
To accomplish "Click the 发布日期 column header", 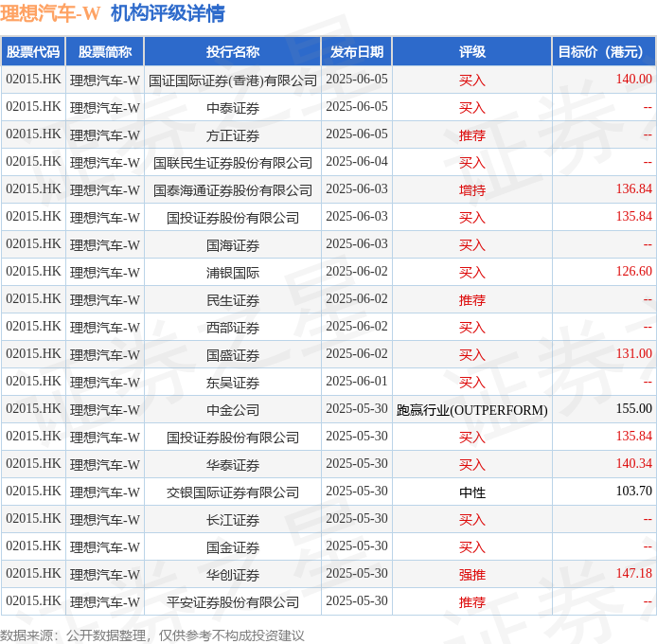I will (357, 51).
